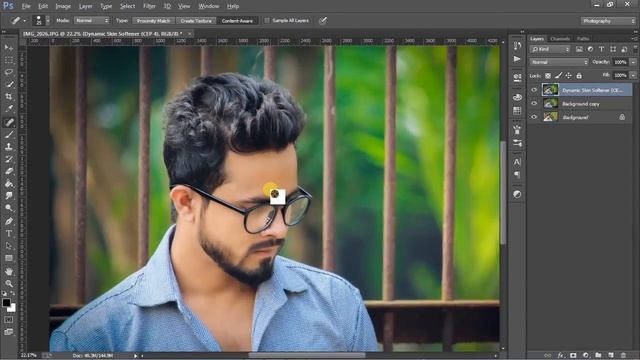The height and width of the screenshot is (360, 640).
Task: Toggle visibility of the Background layer
Action: click(534, 117)
